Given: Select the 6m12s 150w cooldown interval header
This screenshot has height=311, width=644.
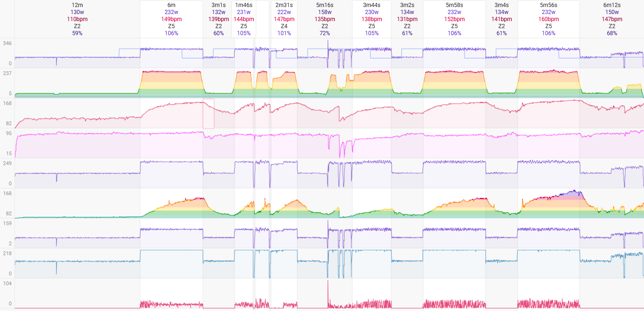Looking at the screenshot, I should coord(612,19).
